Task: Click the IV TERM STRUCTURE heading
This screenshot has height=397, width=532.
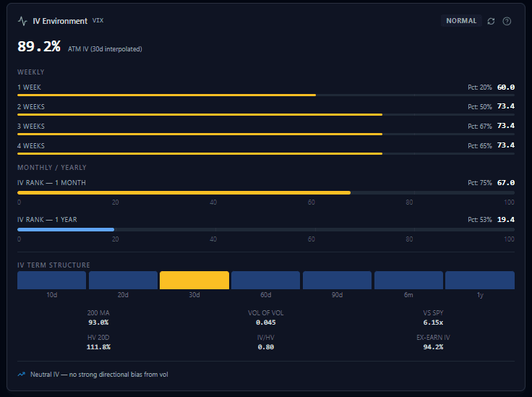Action: 53,265
